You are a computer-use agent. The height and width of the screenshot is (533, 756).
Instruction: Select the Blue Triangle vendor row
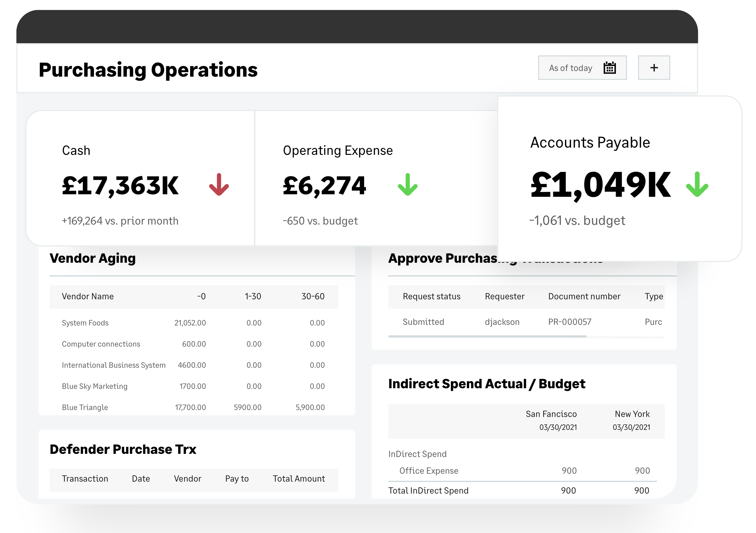tap(194, 407)
